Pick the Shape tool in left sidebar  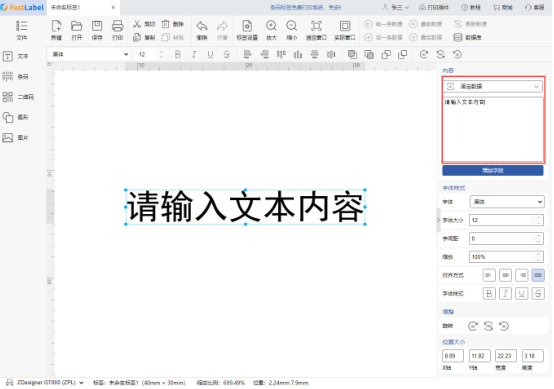[16, 117]
